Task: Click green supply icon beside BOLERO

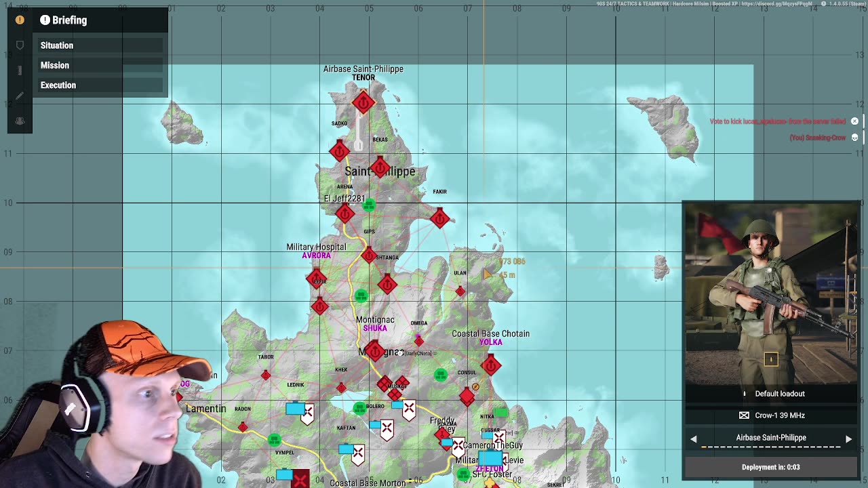Action: (359, 407)
